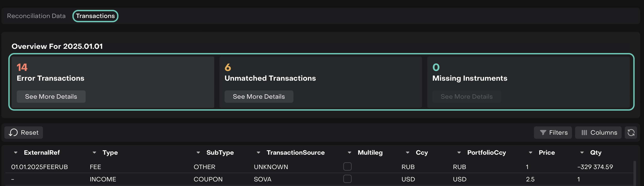Toggle Multileg checkbox for INCOME row
The height and width of the screenshot is (186, 644).
(x=347, y=179)
